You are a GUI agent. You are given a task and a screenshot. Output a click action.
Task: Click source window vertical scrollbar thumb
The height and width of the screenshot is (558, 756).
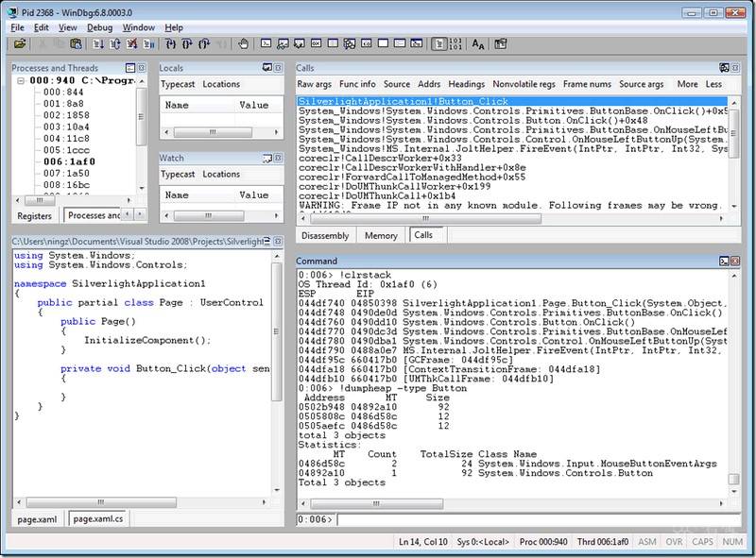[x=276, y=331]
